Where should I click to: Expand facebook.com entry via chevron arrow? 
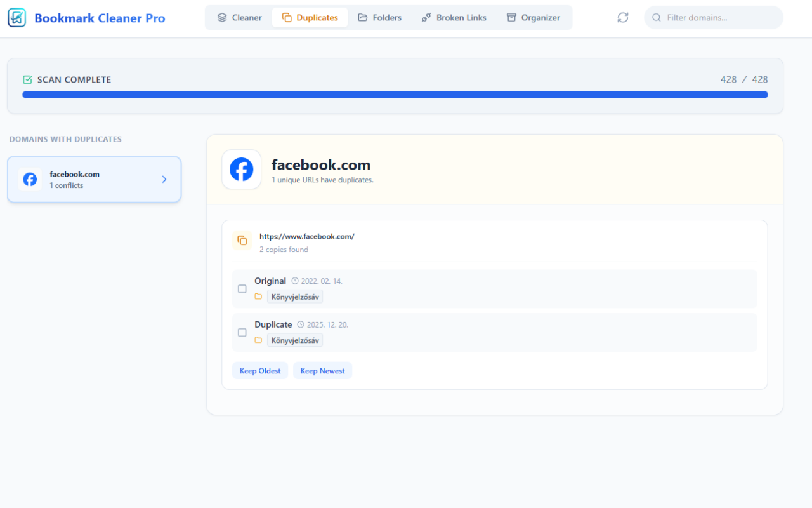164,180
